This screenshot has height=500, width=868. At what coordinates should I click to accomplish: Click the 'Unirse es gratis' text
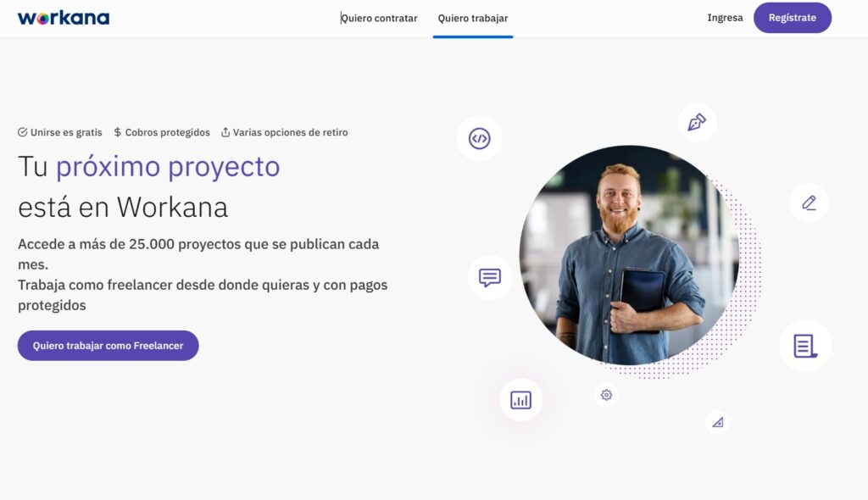tap(66, 132)
